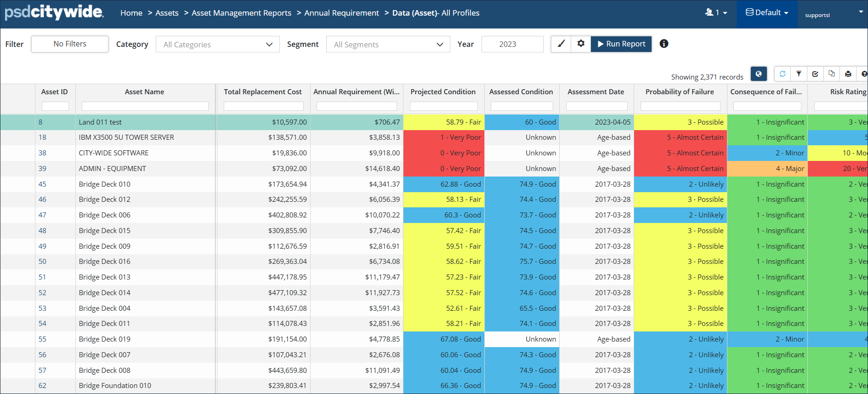Click the paintbrush clear icon

[x=561, y=44]
